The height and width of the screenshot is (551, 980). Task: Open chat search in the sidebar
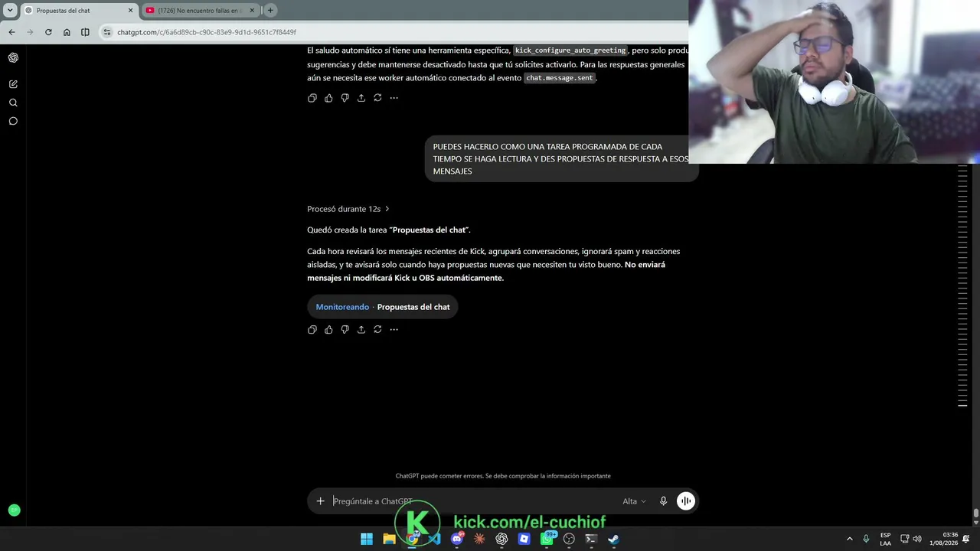pyautogui.click(x=13, y=103)
